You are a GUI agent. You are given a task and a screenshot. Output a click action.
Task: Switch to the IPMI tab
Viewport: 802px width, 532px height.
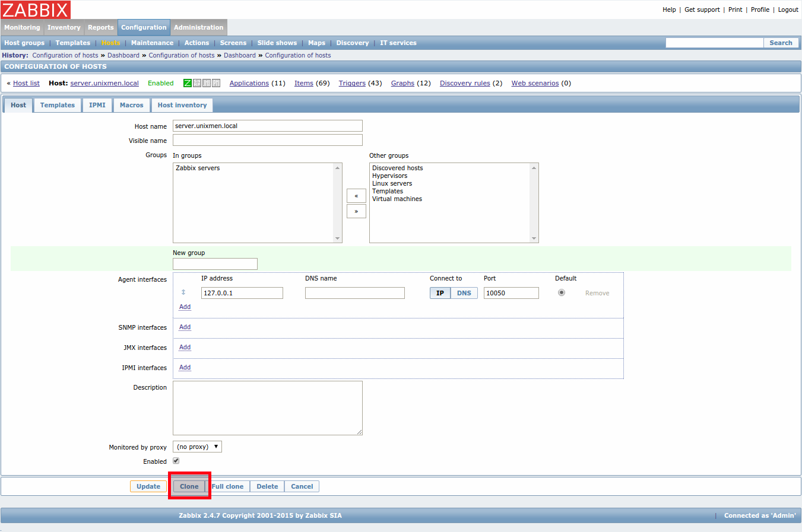click(97, 105)
